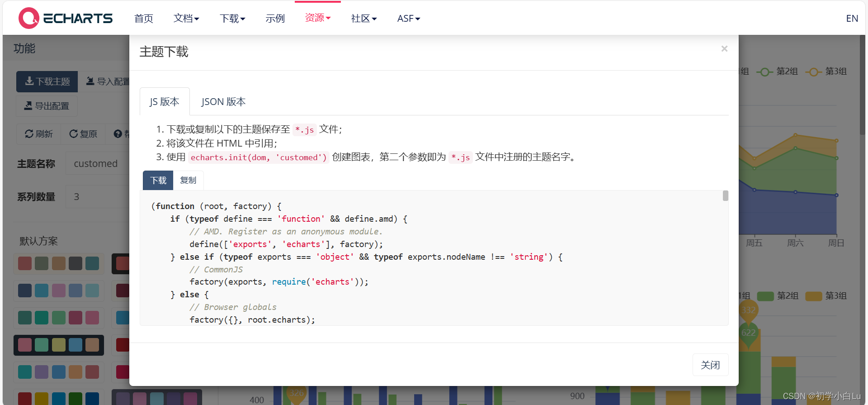Select the dark-background color scheme

coord(59,345)
